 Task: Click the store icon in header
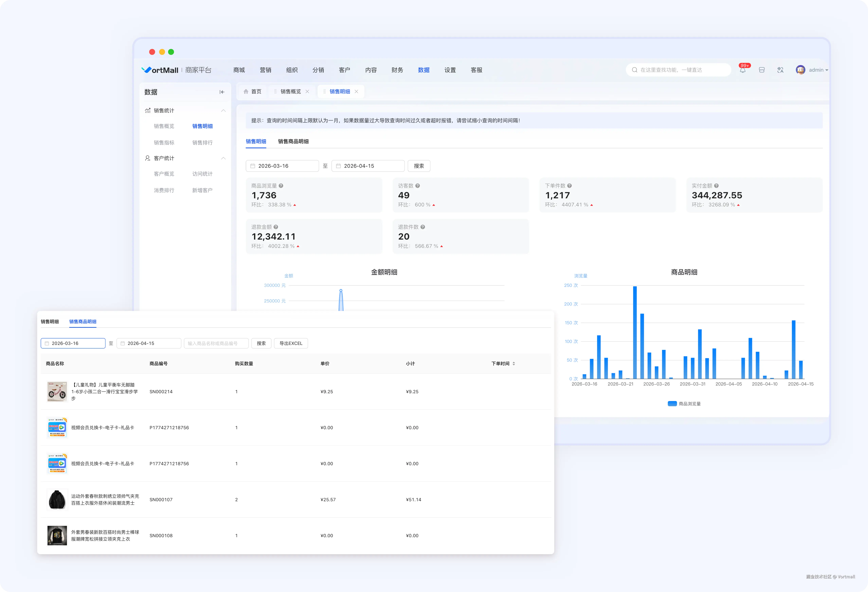762,70
